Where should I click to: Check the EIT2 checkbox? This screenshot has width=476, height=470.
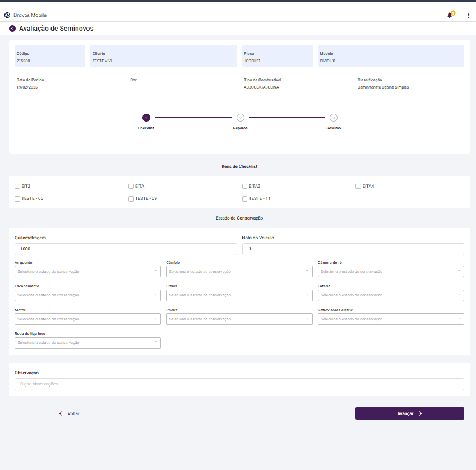coord(17,186)
